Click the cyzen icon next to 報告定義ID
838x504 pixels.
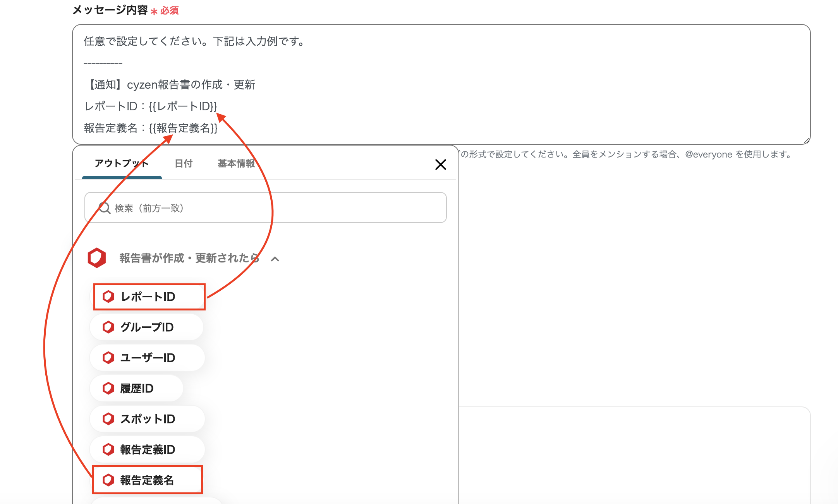tap(108, 449)
